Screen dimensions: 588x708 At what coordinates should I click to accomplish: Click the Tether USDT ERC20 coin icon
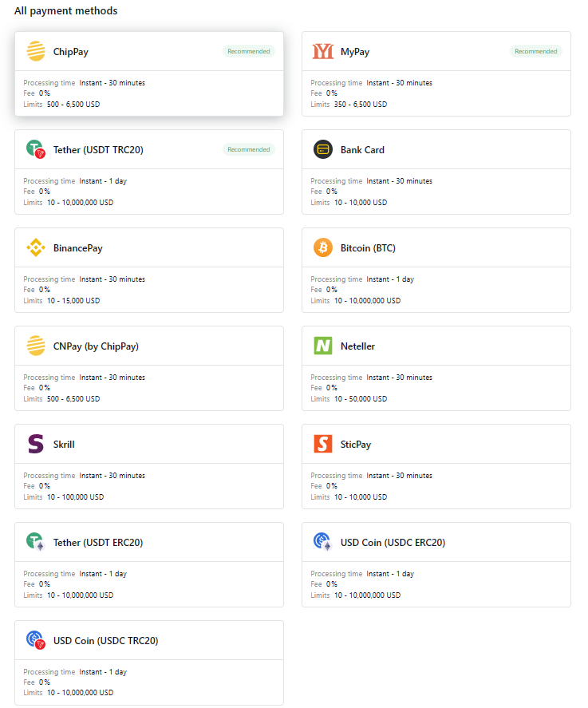(x=36, y=542)
